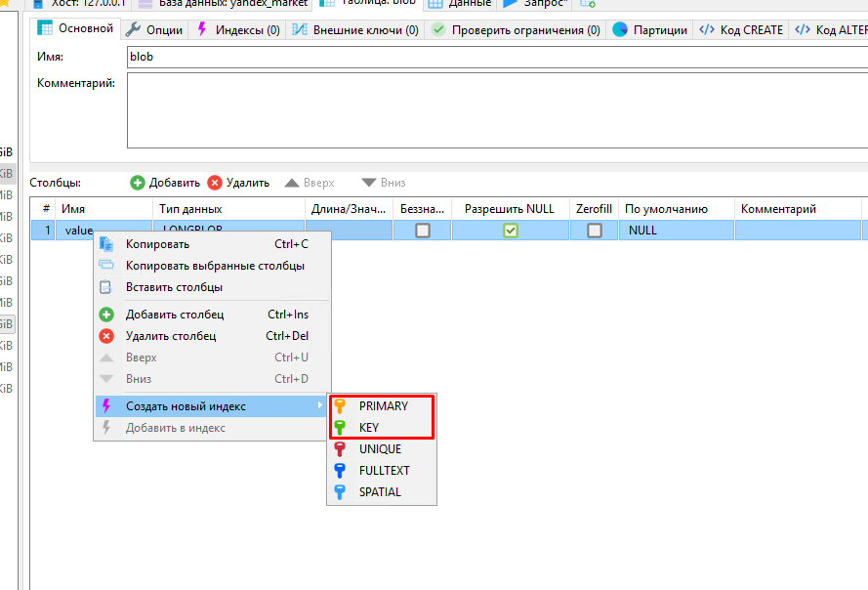This screenshot has width=868, height=590.
Task: Choose Вставить столбцы menu entry
Action: point(212,287)
